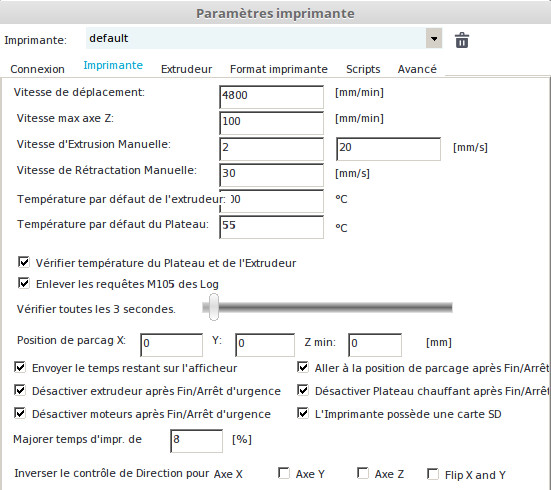Click the Majorer temps d'impr. percentage field
This screenshot has width=551, height=490.
[x=196, y=441]
